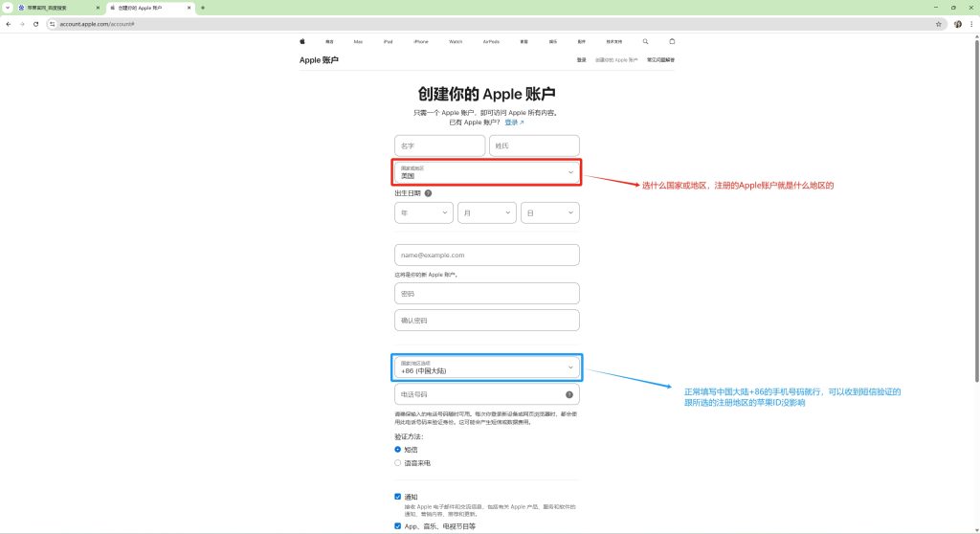Open the 商店 menu in Apple nav
Viewport: 980px width, 534px height.
(329, 42)
